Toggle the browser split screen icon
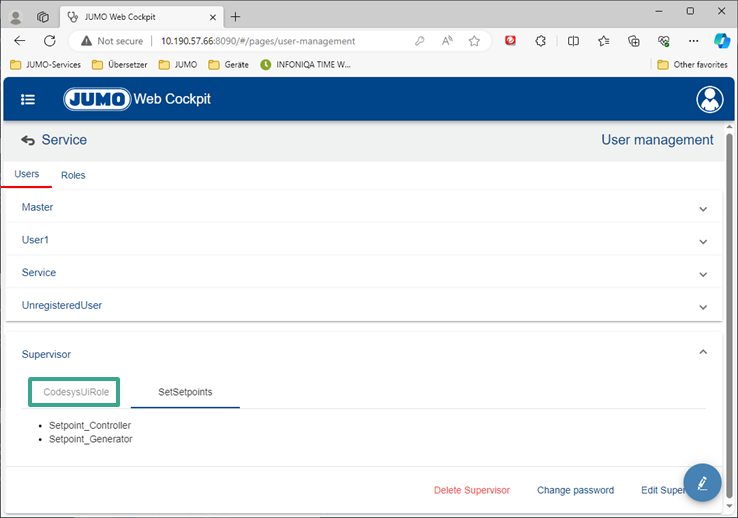Viewport: 738px width, 518px height. (x=573, y=41)
